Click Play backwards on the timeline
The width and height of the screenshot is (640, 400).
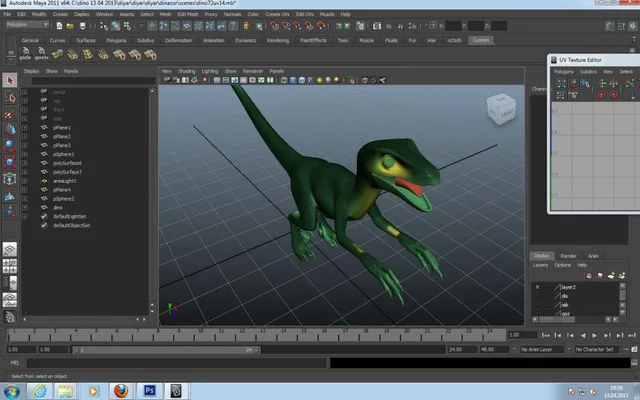(582, 336)
